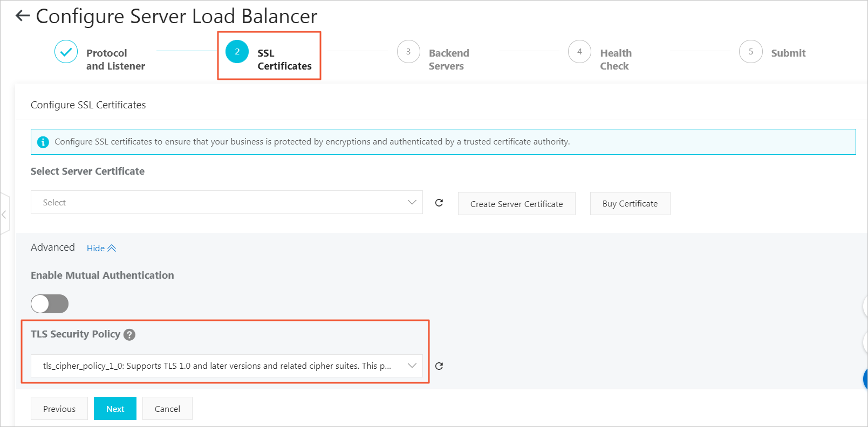Viewport: 868px width, 427px height.
Task: Collapse the left side panel handle
Action: tap(4, 215)
